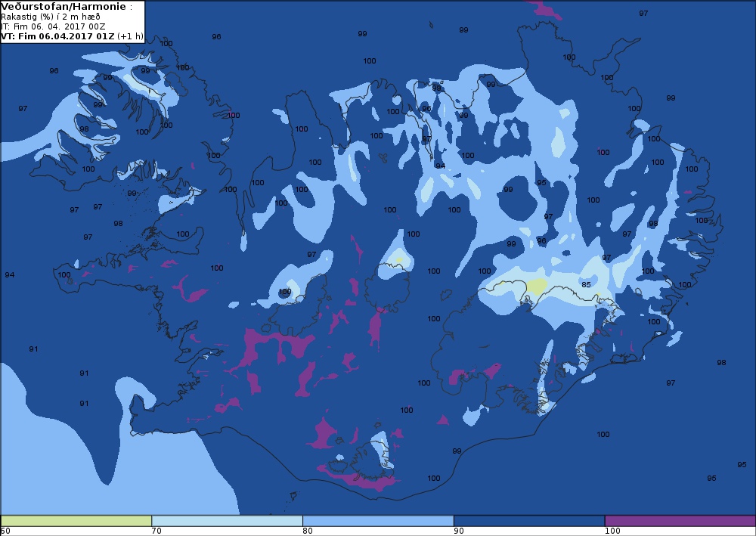Click the medium blue 80–90 legend swatch
The image size is (756, 536).
[378, 521]
